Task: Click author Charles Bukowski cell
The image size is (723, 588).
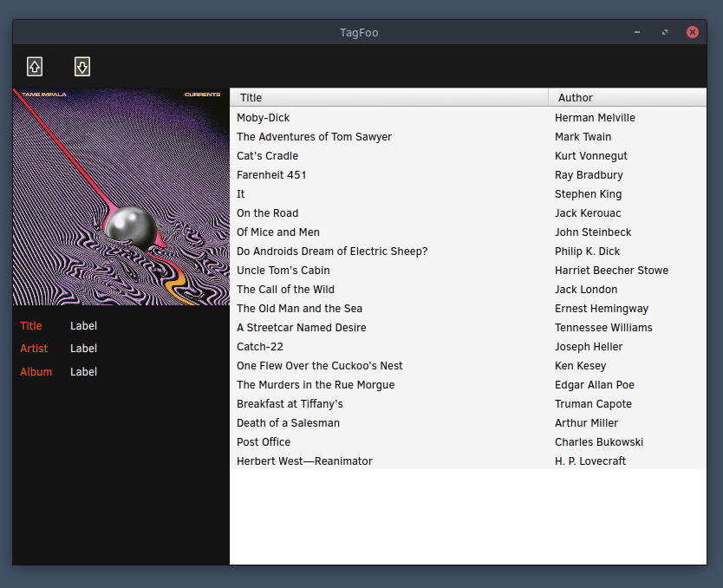Action: point(599,441)
